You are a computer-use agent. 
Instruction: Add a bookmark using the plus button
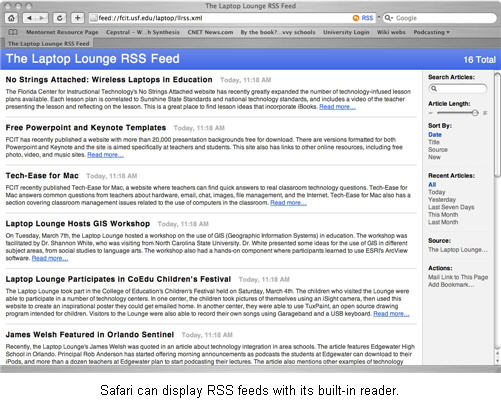tap(78, 18)
